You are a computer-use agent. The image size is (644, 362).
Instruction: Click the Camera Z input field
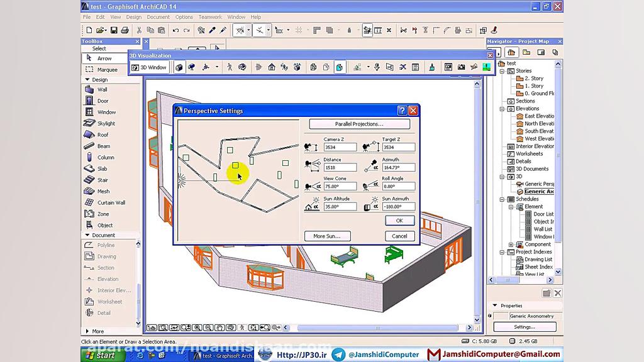point(340,147)
